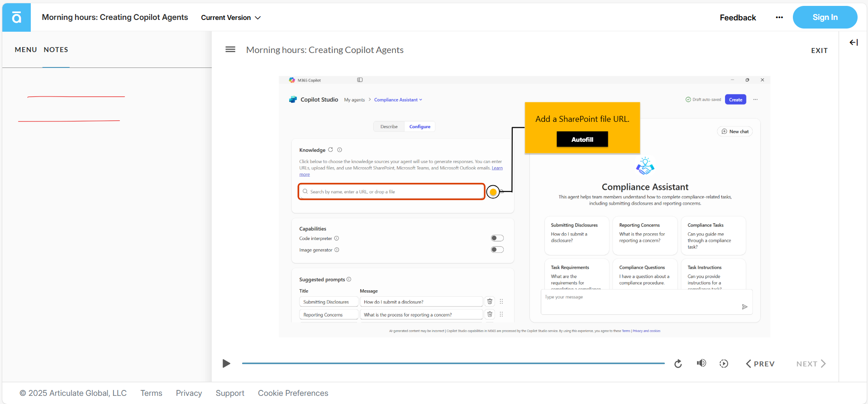Delete the Reporting Concerns prompt row
This screenshot has height=404, width=868.
coord(490,314)
